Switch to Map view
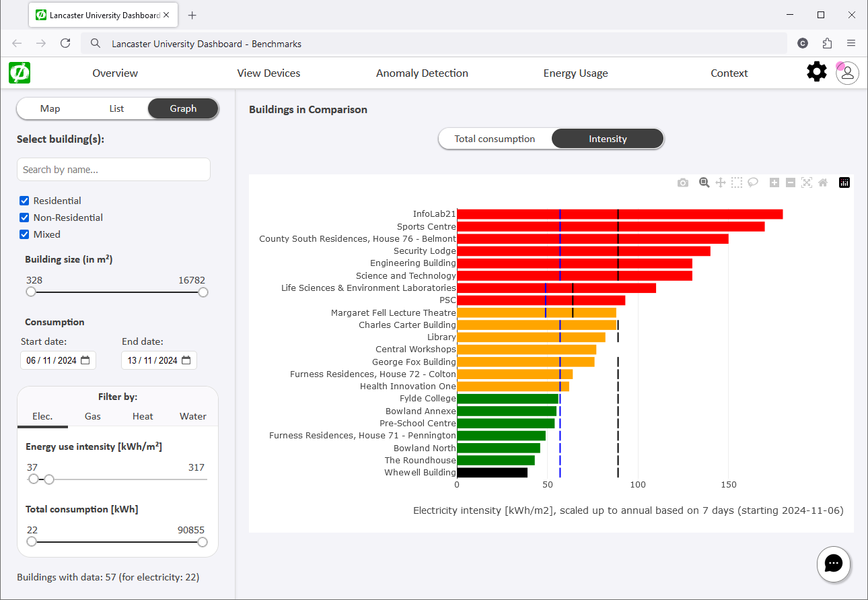This screenshot has width=868, height=600. 50,108
